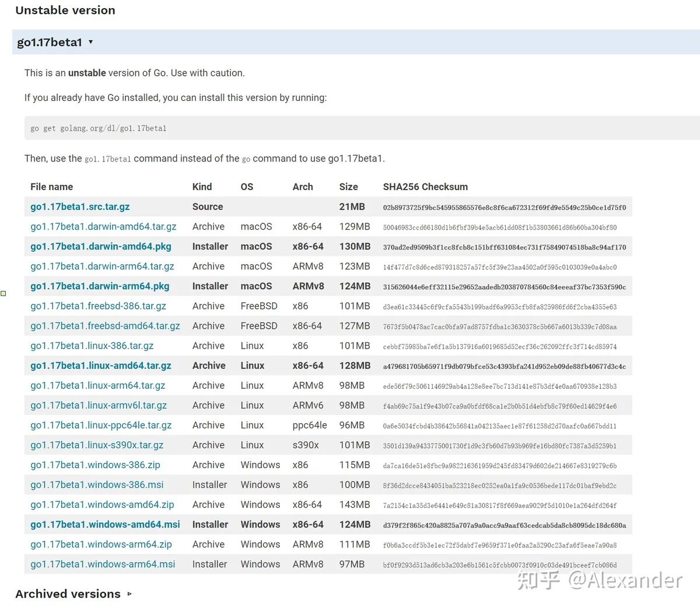700x608 pixels.
Task: Download go1.17beta1.linux-armv6l.tar.gz
Action: (99, 405)
